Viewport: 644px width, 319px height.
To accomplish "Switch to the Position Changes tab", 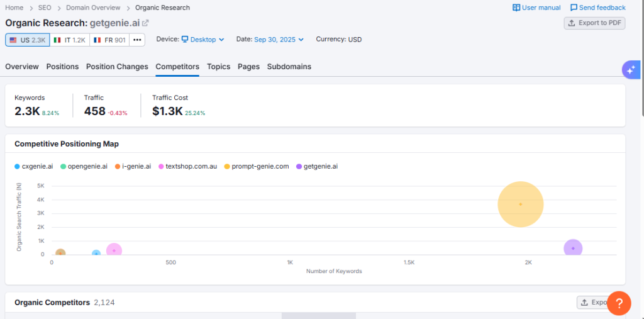I will 117,67.
